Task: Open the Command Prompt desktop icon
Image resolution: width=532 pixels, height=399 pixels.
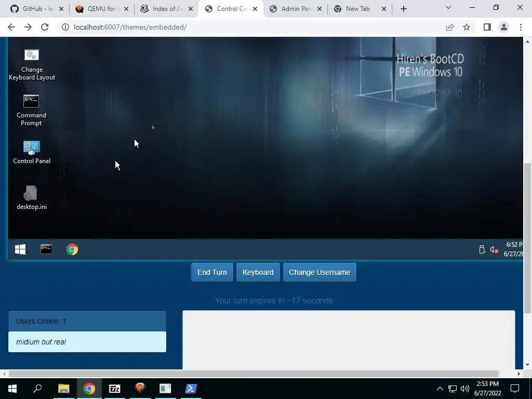Action: (x=31, y=110)
